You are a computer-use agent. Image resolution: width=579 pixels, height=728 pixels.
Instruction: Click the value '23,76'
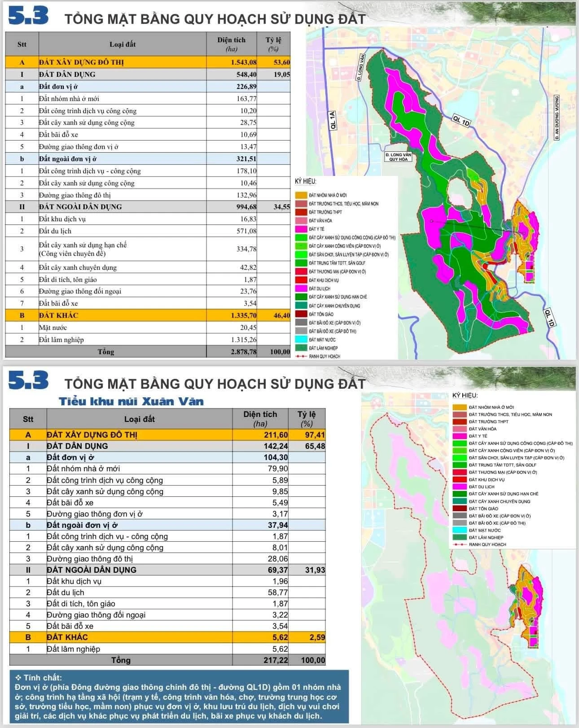coord(248,291)
